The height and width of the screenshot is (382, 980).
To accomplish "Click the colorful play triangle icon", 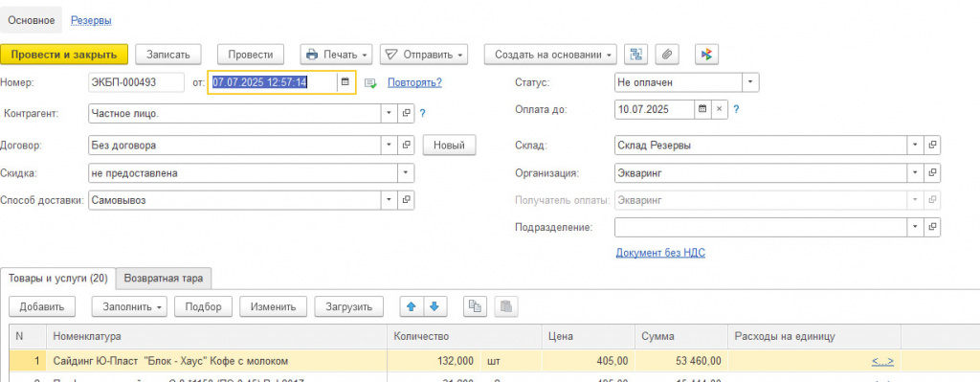I will 707,55.
